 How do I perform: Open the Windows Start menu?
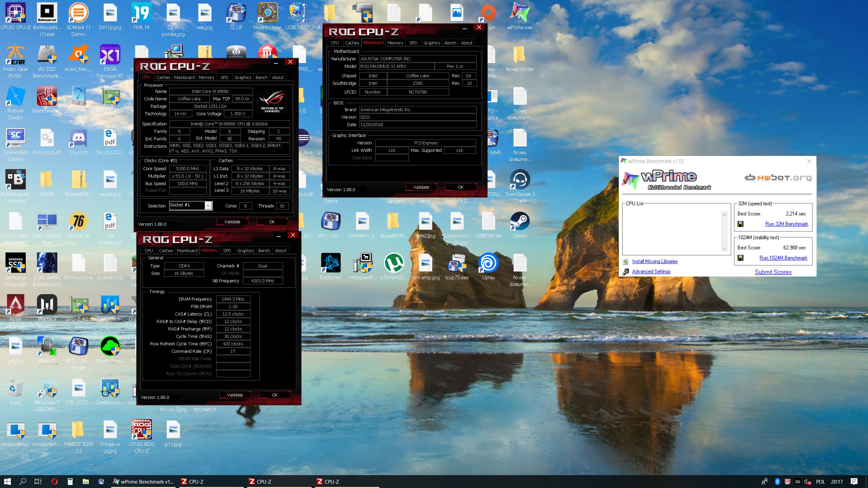[7, 481]
